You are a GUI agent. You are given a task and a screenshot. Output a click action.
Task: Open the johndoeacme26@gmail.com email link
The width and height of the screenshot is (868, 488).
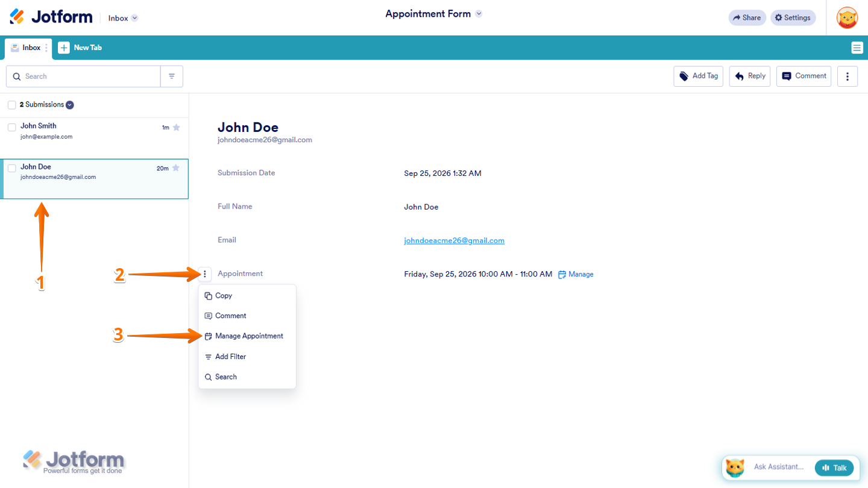[454, 240]
